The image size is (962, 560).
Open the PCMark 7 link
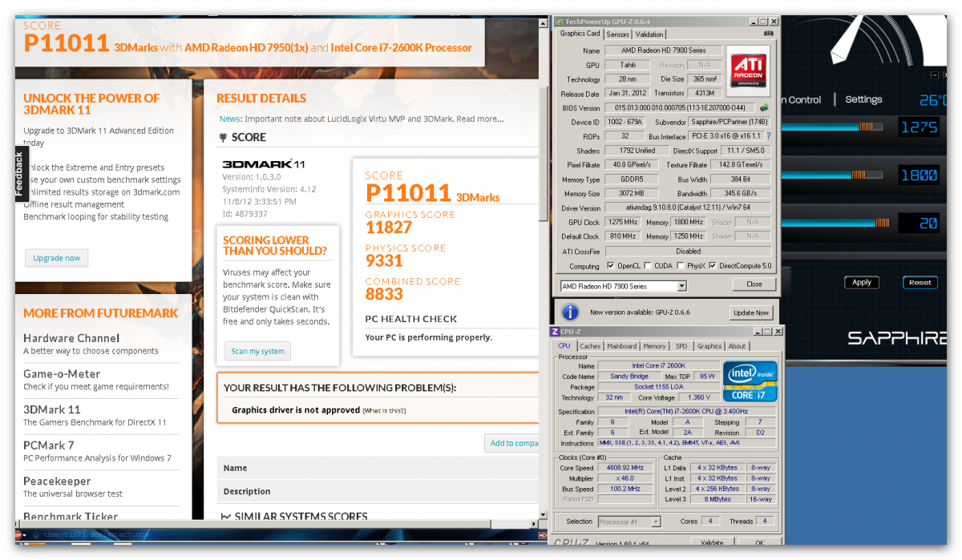49,445
